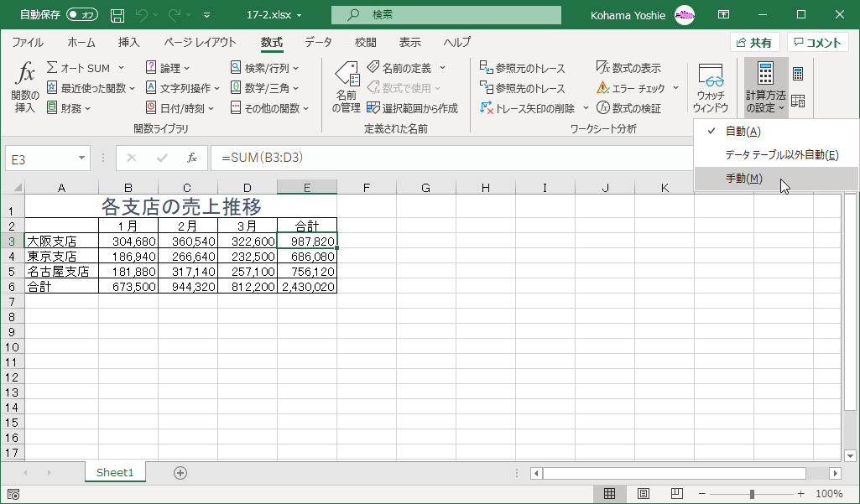
Task: Open Lookup & Reference (検索/行列) functions
Action: 265,68
